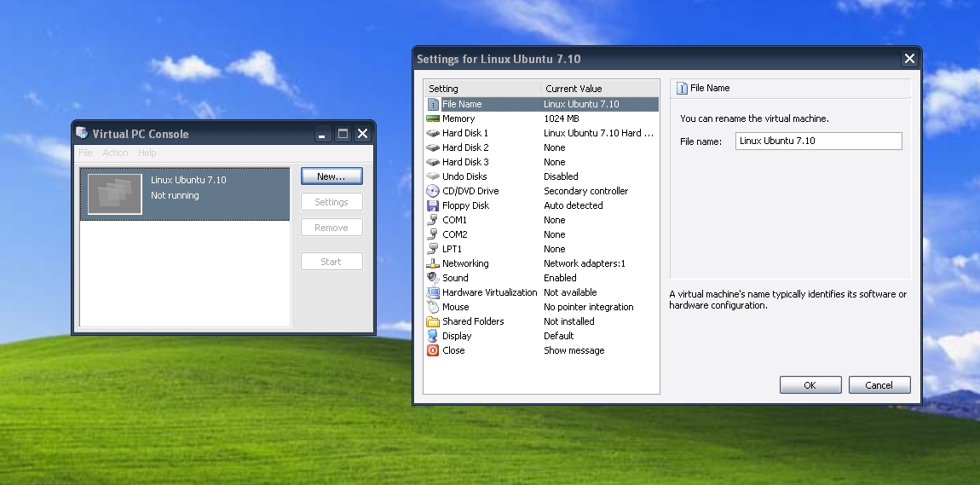Open the Action menu in Virtual PC Console
Viewport: 980px width, 485px height.
click(x=115, y=153)
